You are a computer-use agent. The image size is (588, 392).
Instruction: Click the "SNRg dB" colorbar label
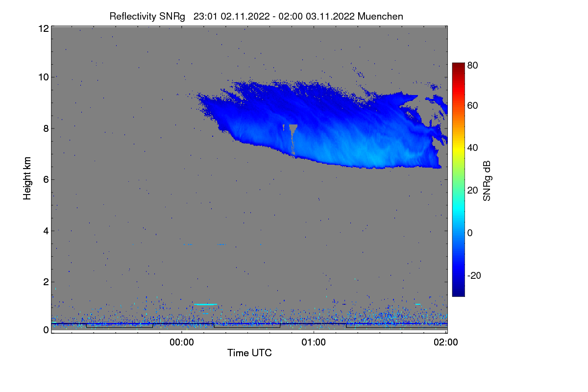point(487,180)
